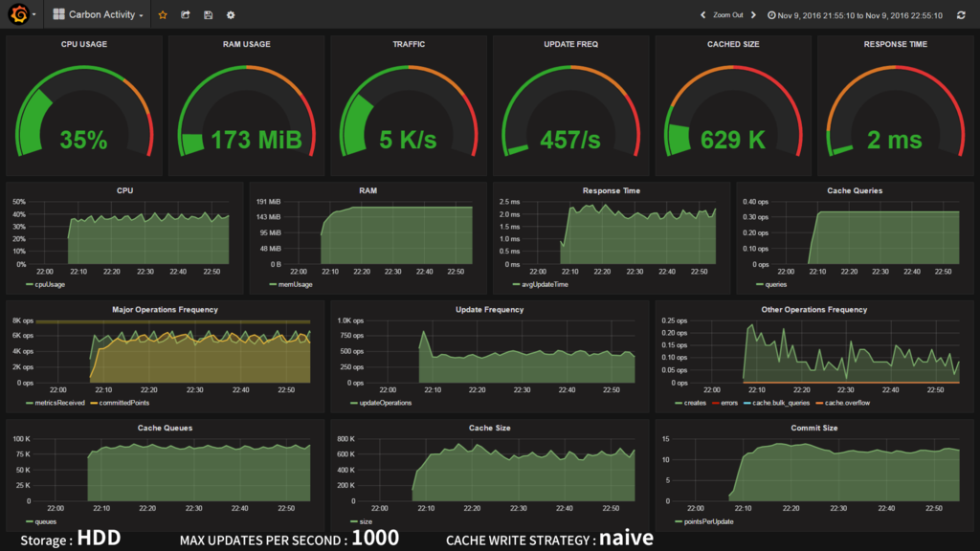980x551 pixels.
Task: Expand the CPU USAGE panel title menu
Action: (84, 44)
